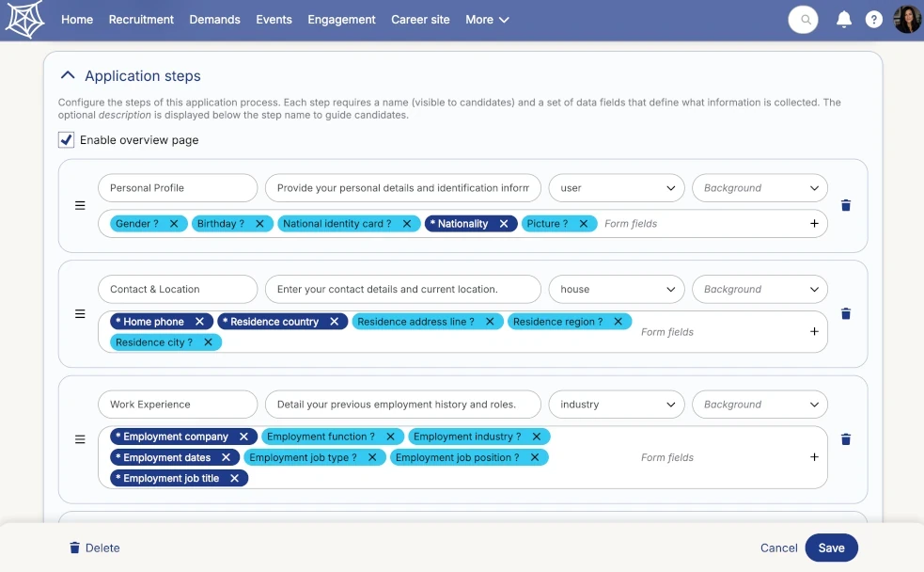
Task: Click the spider web logo icon
Action: click(x=24, y=20)
